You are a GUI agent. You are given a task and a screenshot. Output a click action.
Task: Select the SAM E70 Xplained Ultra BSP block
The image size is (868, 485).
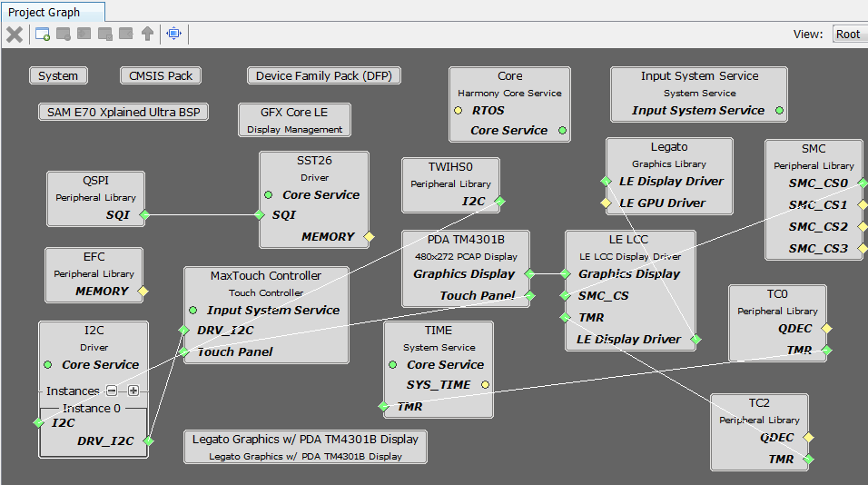tap(123, 112)
